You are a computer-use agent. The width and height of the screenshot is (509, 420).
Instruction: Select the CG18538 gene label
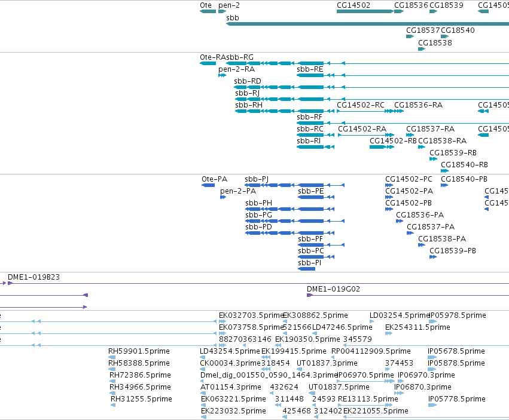(435, 43)
